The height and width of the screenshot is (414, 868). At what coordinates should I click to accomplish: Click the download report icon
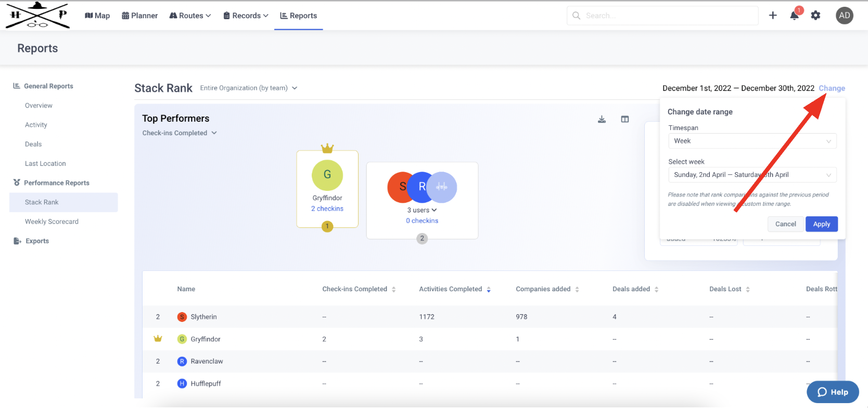click(x=602, y=119)
